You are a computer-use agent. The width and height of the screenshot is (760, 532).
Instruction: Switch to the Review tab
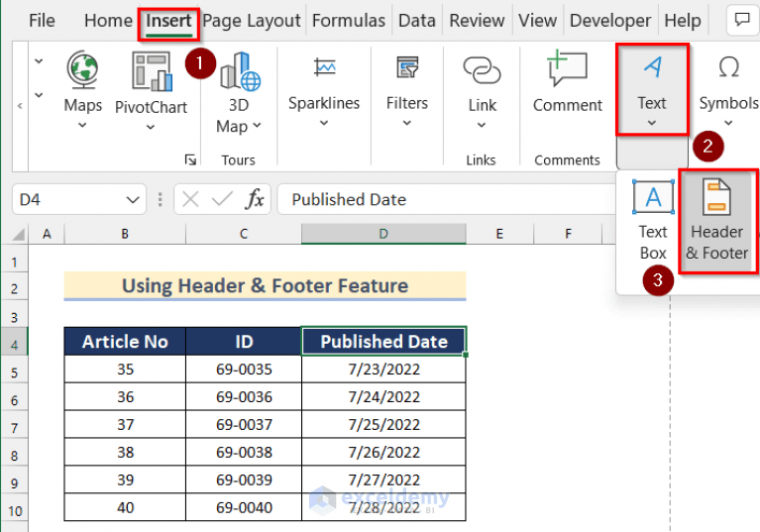pyautogui.click(x=477, y=21)
